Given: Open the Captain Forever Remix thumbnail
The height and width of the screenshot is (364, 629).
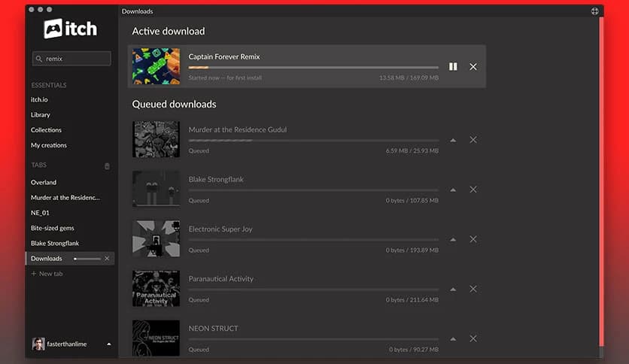Looking at the screenshot, I should (156, 66).
